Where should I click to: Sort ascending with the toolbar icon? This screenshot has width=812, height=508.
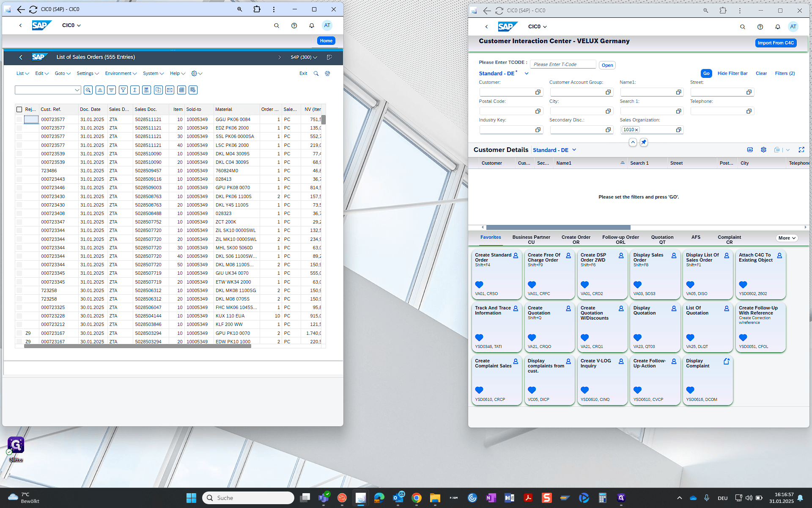pyautogui.click(x=100, y=90)
